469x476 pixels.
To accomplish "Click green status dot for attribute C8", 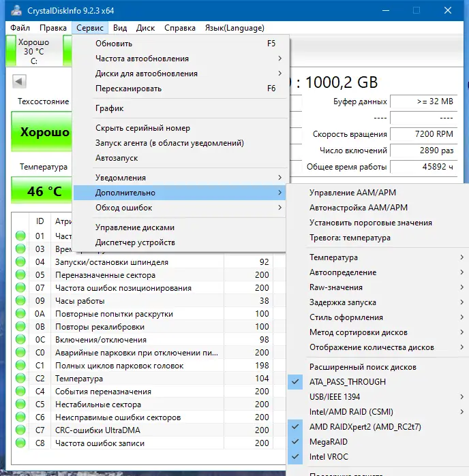I will point(20,443).
